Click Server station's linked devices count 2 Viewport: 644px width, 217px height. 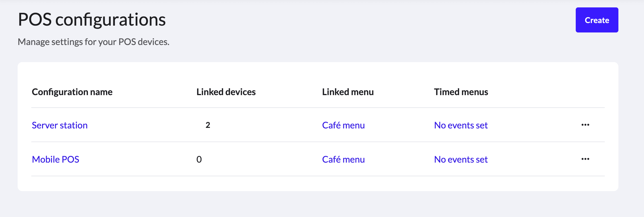pos(208,125)
